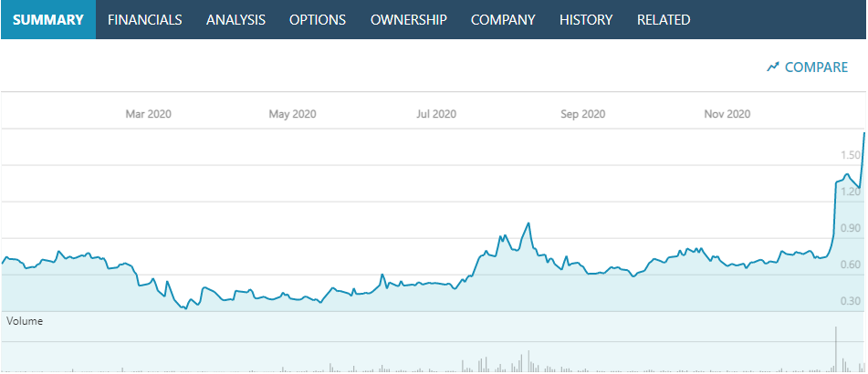Click the 1.50 price axis value
The image size is (868, 374).
[851, 155]
